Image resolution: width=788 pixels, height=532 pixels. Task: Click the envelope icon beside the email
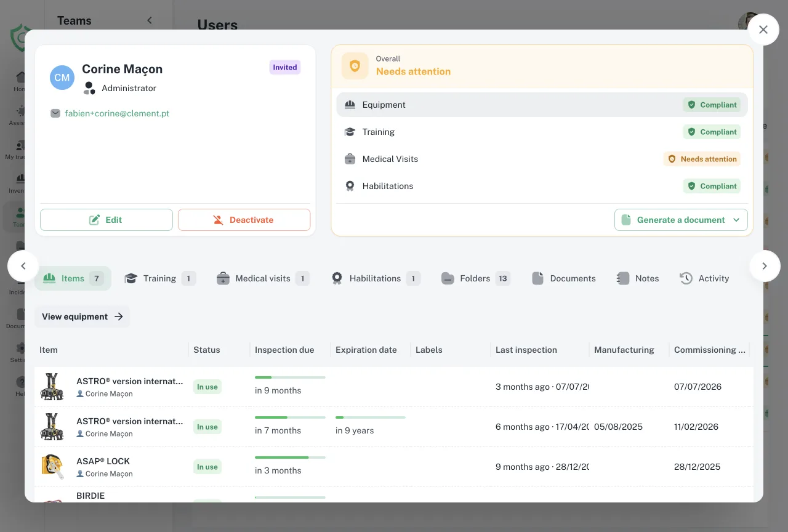tap(55, 113)
